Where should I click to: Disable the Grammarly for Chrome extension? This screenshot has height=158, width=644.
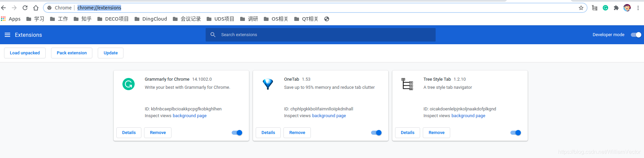(x=237, y=133)
